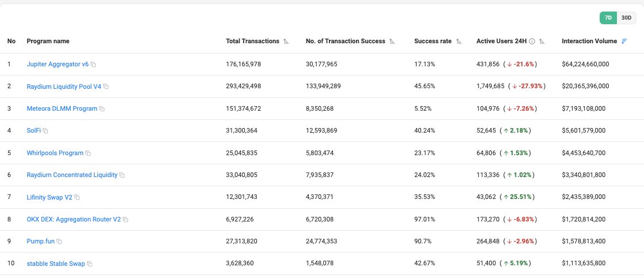Viewport: 644px width, 278px height.
Task: Open stabble Stable Swap link
Action: click(x=56, y=263)
